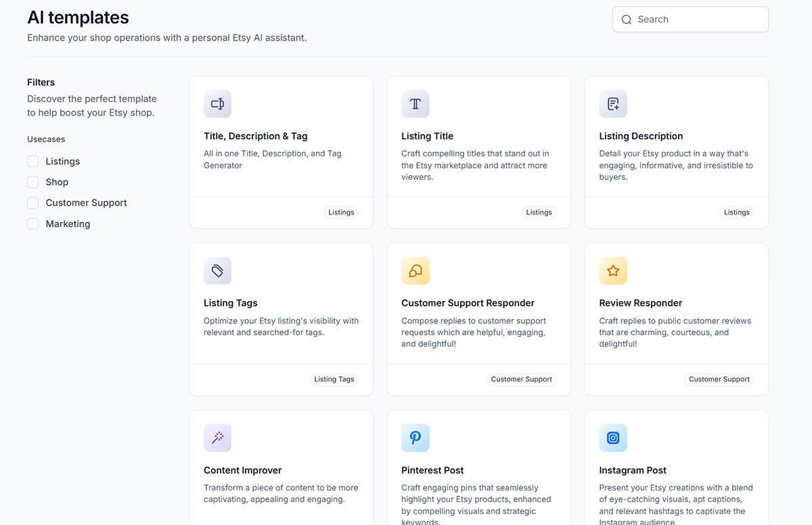Open the Customer Support Responder template

point(468,303)
